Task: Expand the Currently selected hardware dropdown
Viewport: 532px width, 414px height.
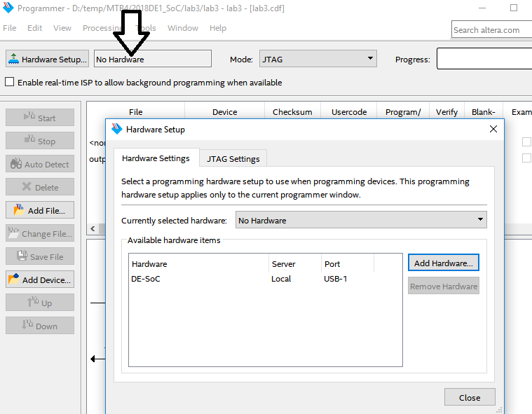Action: (361, 221)
